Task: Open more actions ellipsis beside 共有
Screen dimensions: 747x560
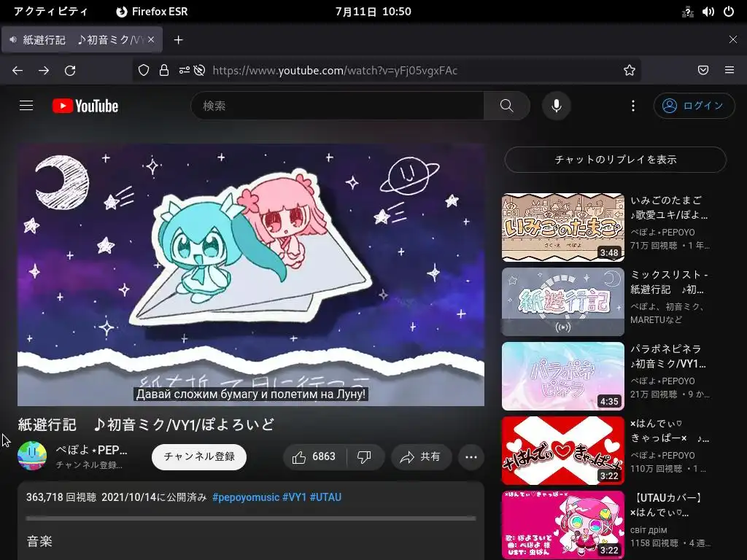Action: point(471,457)
